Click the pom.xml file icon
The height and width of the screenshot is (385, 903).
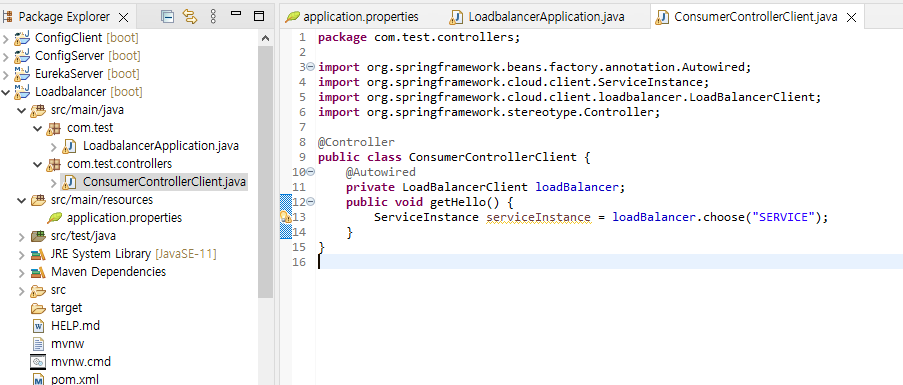[38, 380]
